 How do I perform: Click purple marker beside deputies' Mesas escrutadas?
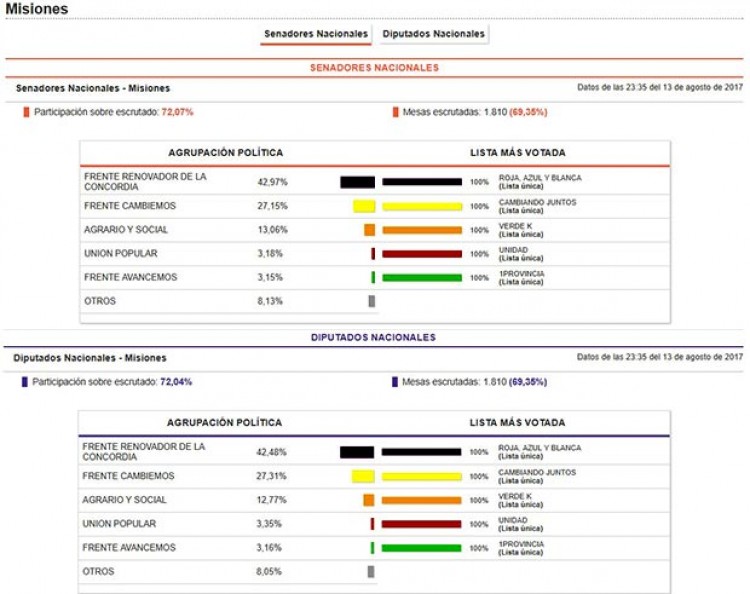pos(395,382)
